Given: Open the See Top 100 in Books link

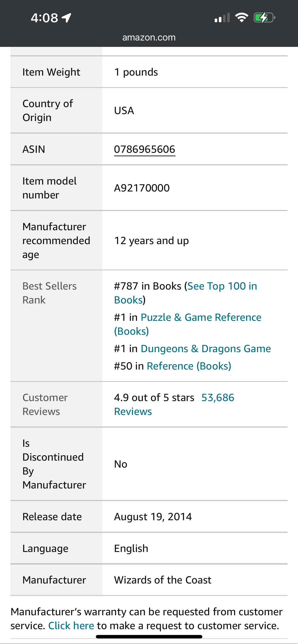Looking at the screenshot, I should point(185,293).
